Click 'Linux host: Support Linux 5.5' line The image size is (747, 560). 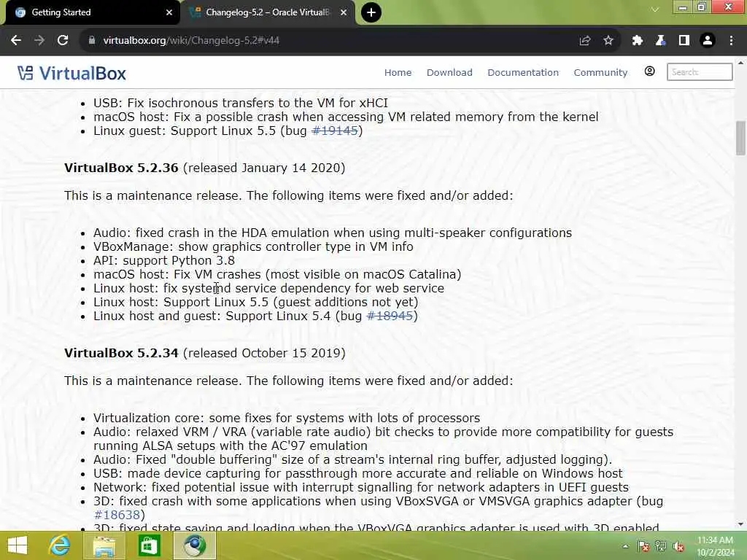coord(255,303)
